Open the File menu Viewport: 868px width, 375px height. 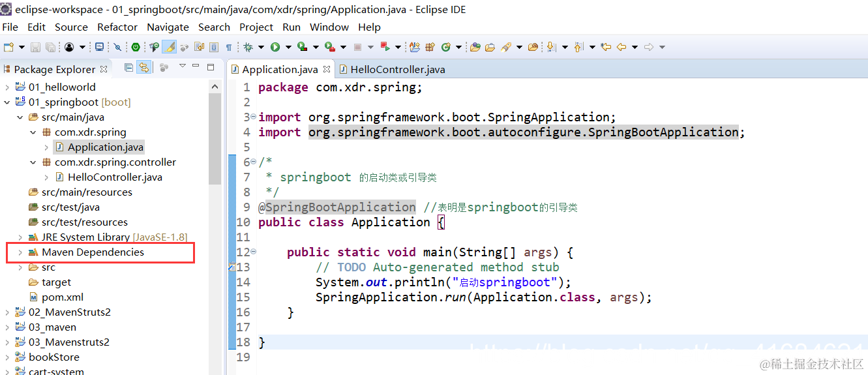click(x=10, y=27)
